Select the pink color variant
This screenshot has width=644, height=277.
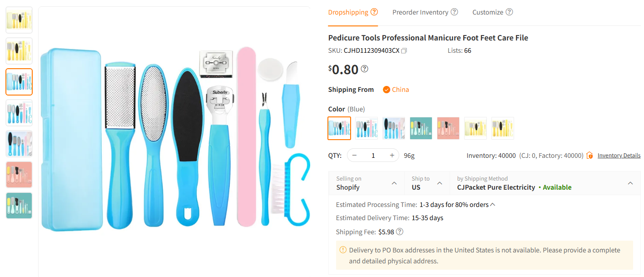(448, 128)
